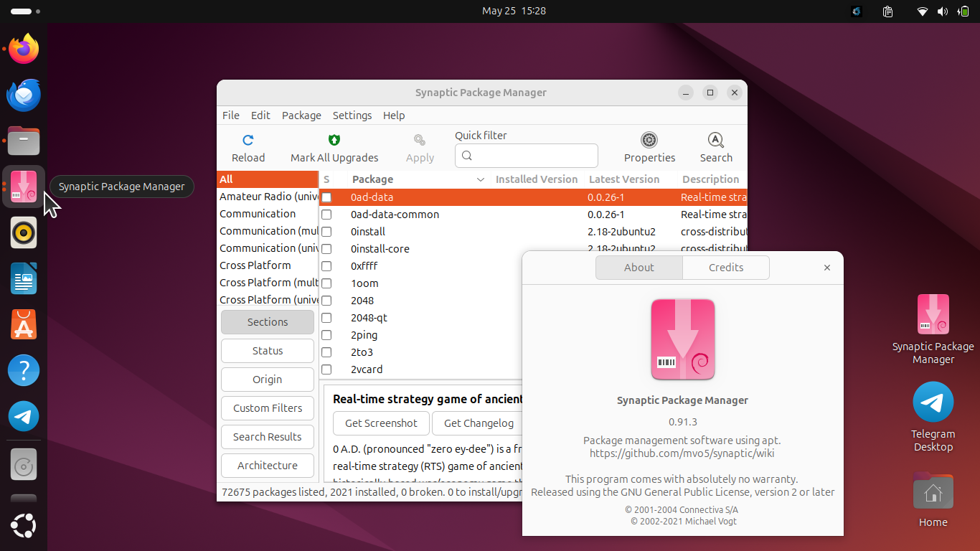The image size is (980, 551).
Task: Open Thunderbird mail from the dock
Action: click(24, 95)
